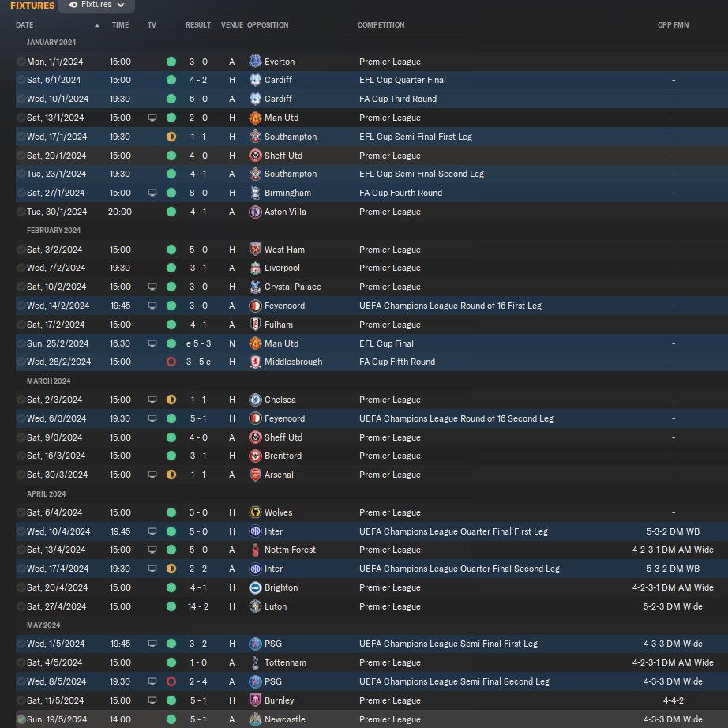Click Southampton badge in Semi Final First Leg row
Viewport: 728px width, 728px height.
tap(255, 137)
